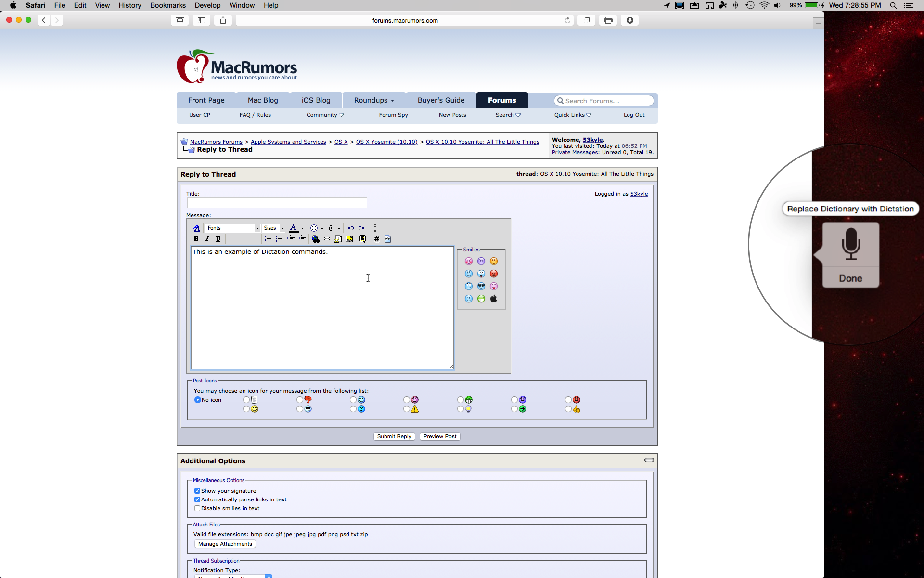Image resolution: width=924 pixels, height=578 pixels.
Task: Align message text right
Action: pos(254,239)
